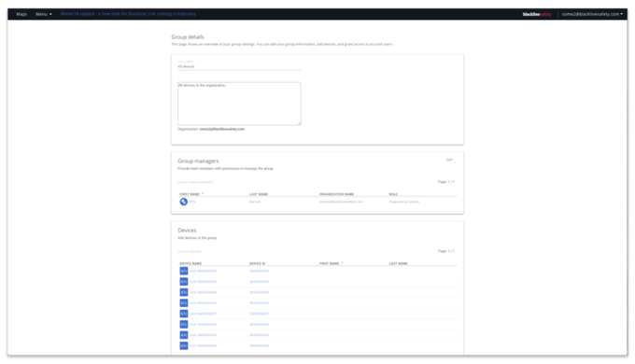This screenshot has height=364, width=635.
Task: Open the Menu dropdown in top bar
Action: [44, 14]
